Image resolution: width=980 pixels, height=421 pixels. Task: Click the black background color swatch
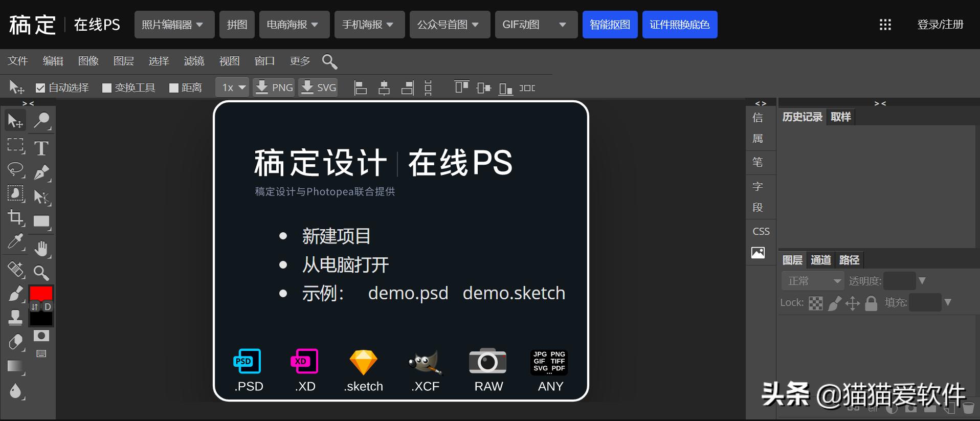point(41,319)
